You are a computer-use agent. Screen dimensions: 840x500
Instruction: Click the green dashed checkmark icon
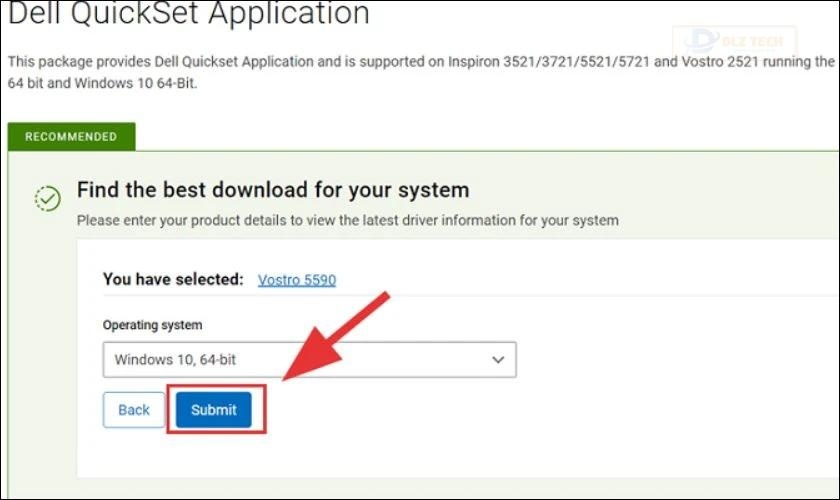pos(47,198)
